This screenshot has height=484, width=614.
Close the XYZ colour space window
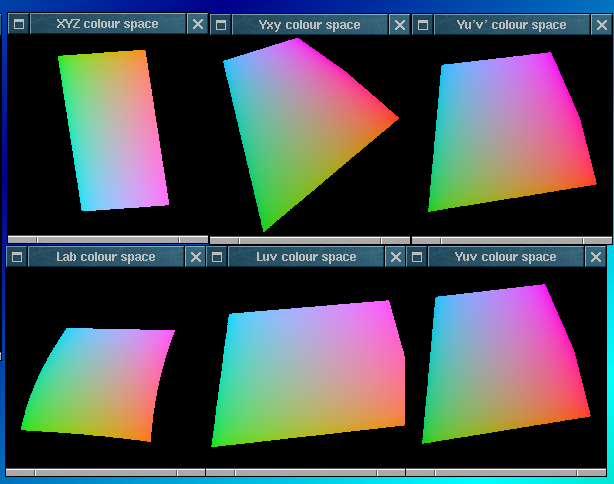click(x=198, y=24)
